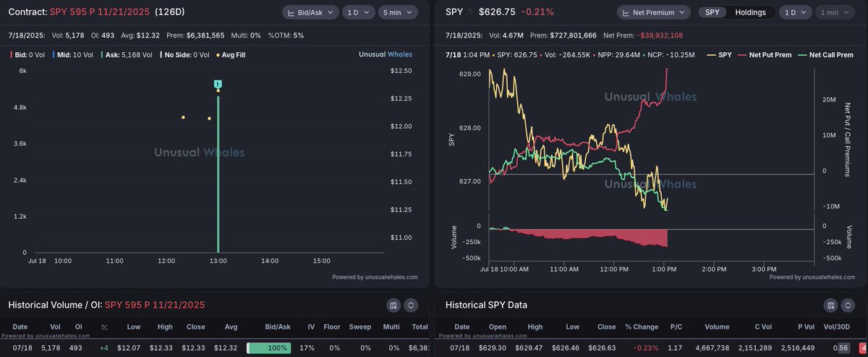This screenshot has width=868, height=357.
Task: Switch to the SPY tab
Action: pos(712,12)
